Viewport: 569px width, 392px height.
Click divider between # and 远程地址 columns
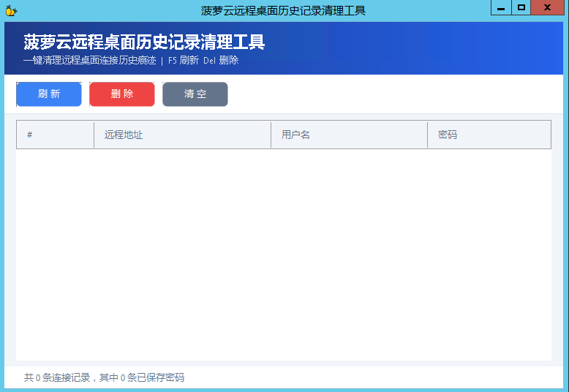pos(94,135)
